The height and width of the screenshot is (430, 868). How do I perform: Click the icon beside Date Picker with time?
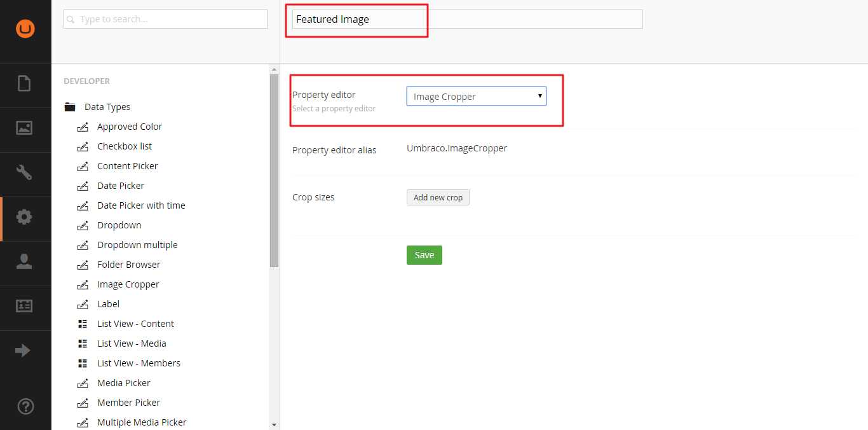point(83,206)
